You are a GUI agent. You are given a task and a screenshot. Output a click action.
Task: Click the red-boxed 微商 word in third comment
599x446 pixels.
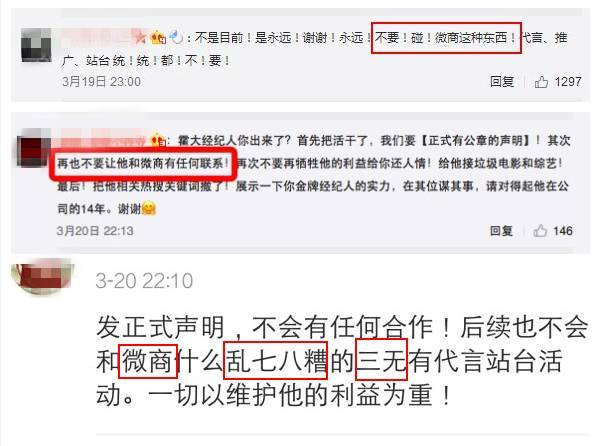pos(148,361)
